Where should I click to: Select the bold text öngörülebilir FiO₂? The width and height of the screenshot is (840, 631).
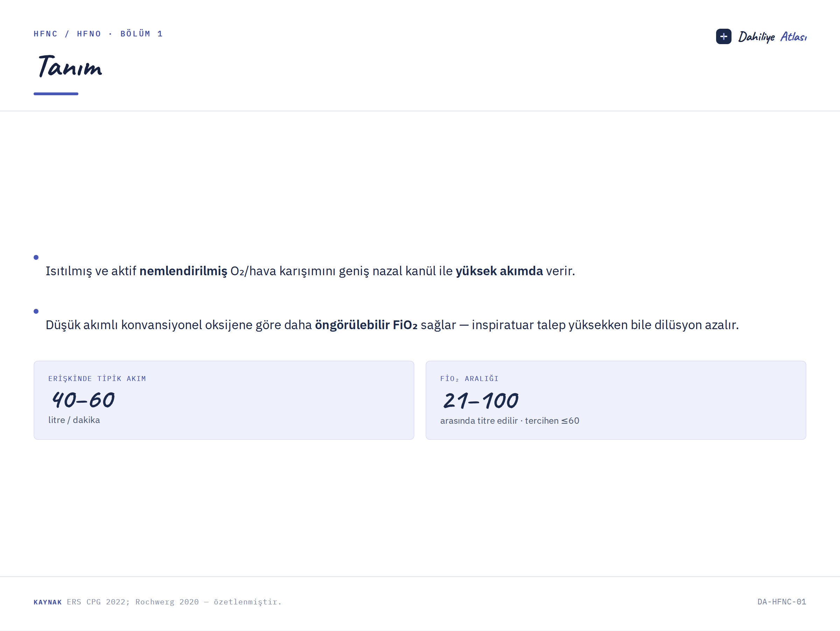pos(366,325)
